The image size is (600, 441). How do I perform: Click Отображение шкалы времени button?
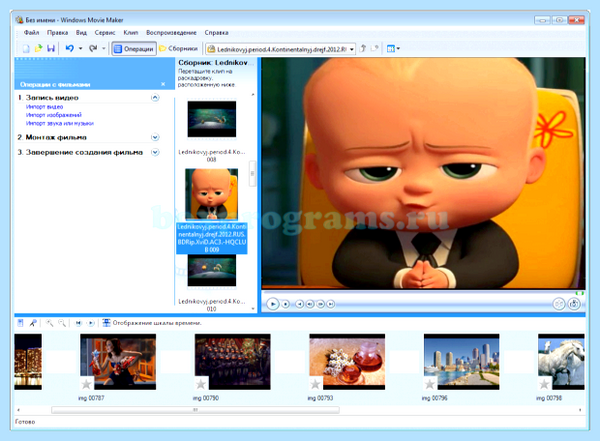coord(152,323)
